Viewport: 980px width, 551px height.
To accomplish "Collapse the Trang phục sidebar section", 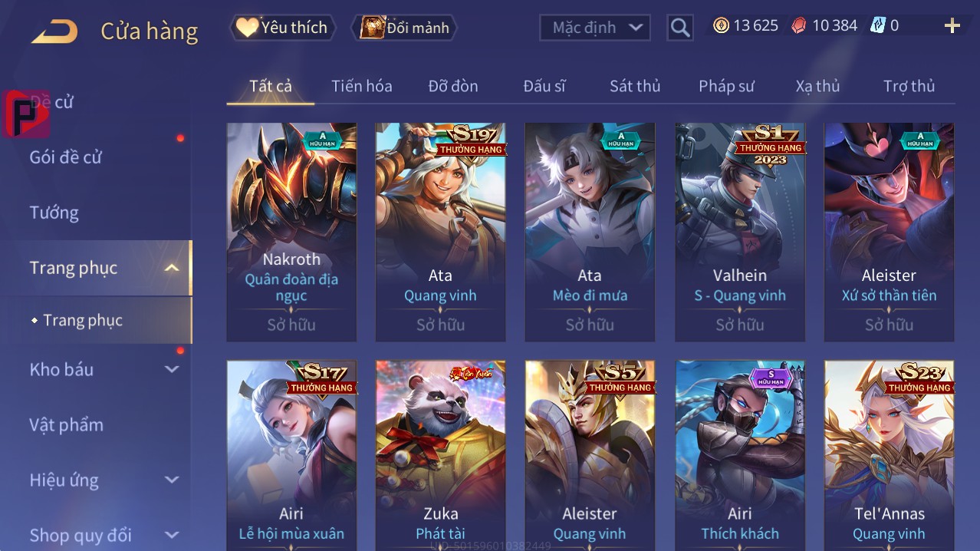I will [x=172, y=268].
